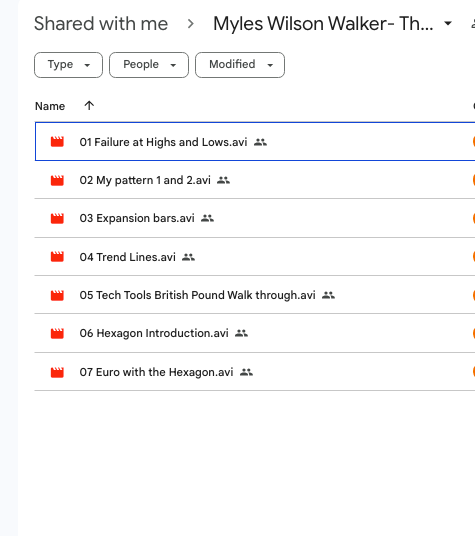
Task: Click shared icon beside 07 Euro with the Hexagon
Action: click(246, 372)
